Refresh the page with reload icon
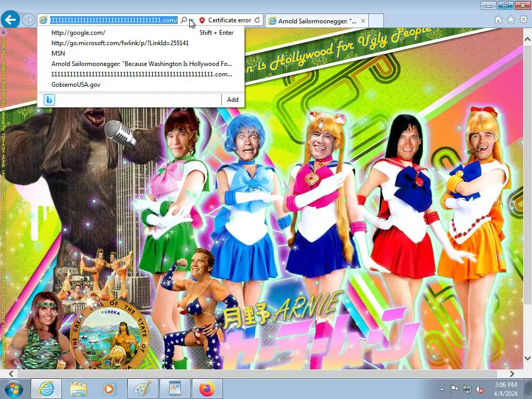 point(257,20)
